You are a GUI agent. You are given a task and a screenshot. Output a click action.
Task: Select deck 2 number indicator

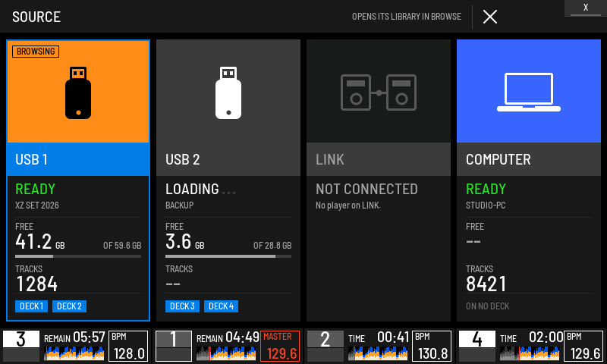click(326, 339)
